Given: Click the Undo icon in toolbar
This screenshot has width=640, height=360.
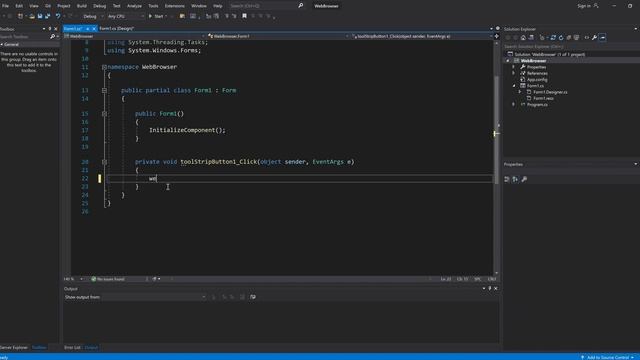Looking at the screenshot, I should pos(58,16).
